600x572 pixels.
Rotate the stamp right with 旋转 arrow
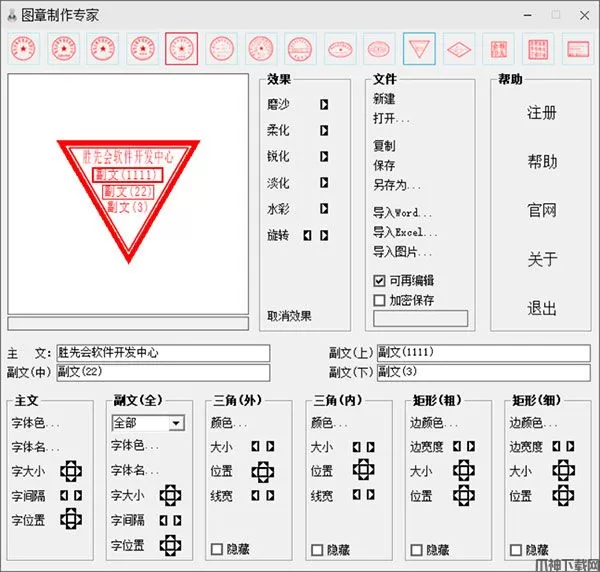tap(324, 235)
